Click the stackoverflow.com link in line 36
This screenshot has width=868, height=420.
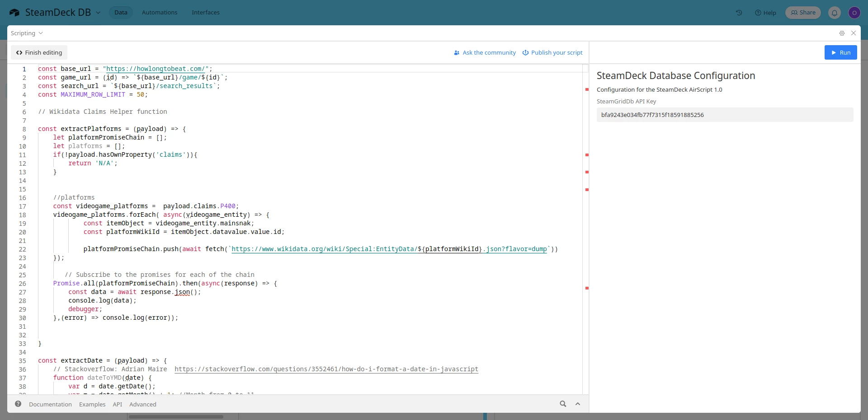click(x=326, y=369)
